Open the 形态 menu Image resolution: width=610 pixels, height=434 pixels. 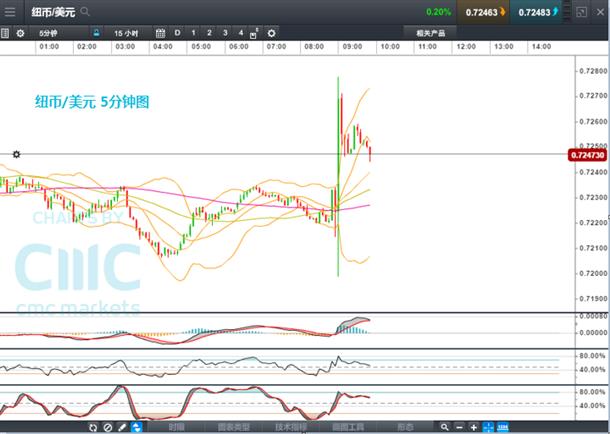pos(405,427)
